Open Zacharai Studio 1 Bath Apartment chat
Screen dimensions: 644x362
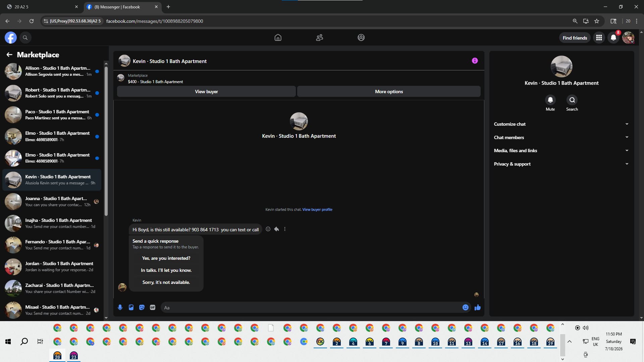click(52, 288)
